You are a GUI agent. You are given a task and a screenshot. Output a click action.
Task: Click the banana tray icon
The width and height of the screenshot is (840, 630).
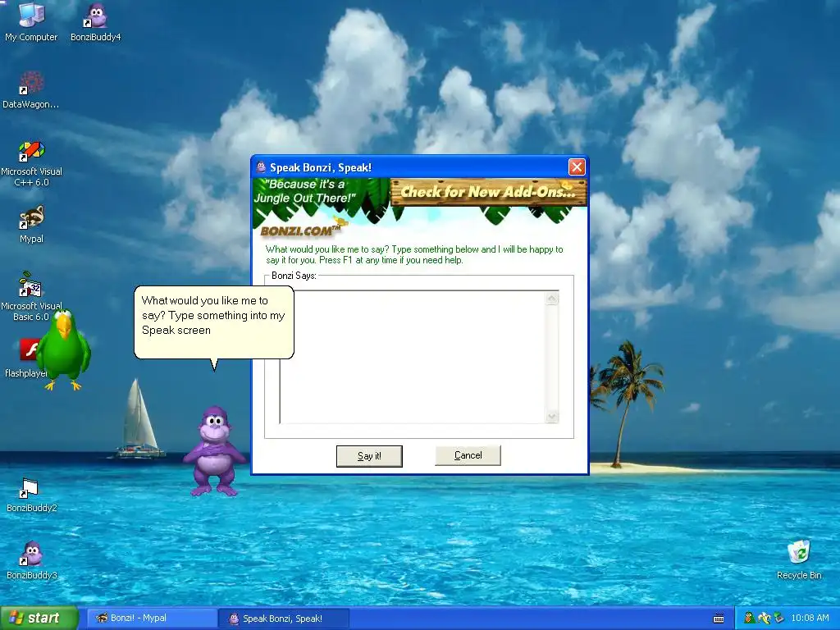tap(764, 619)
